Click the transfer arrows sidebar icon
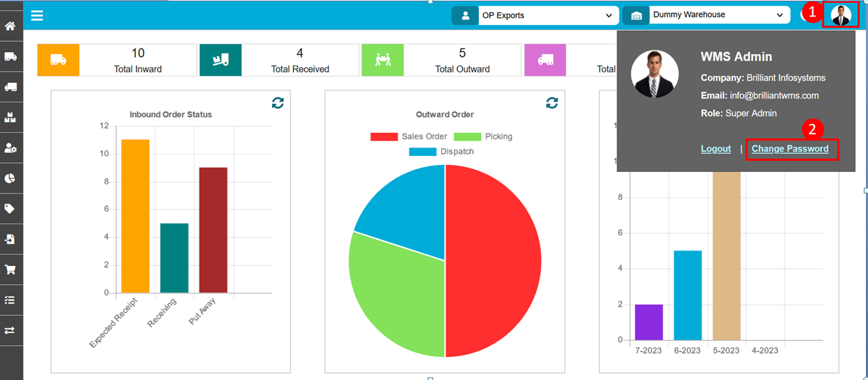868x380 pixels. coord(10,331)
